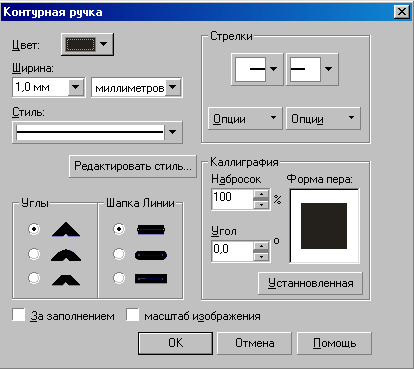Screen dimensions: 414x369
Task: Click the Набросок field showing 100
Action: coord(233,199)
